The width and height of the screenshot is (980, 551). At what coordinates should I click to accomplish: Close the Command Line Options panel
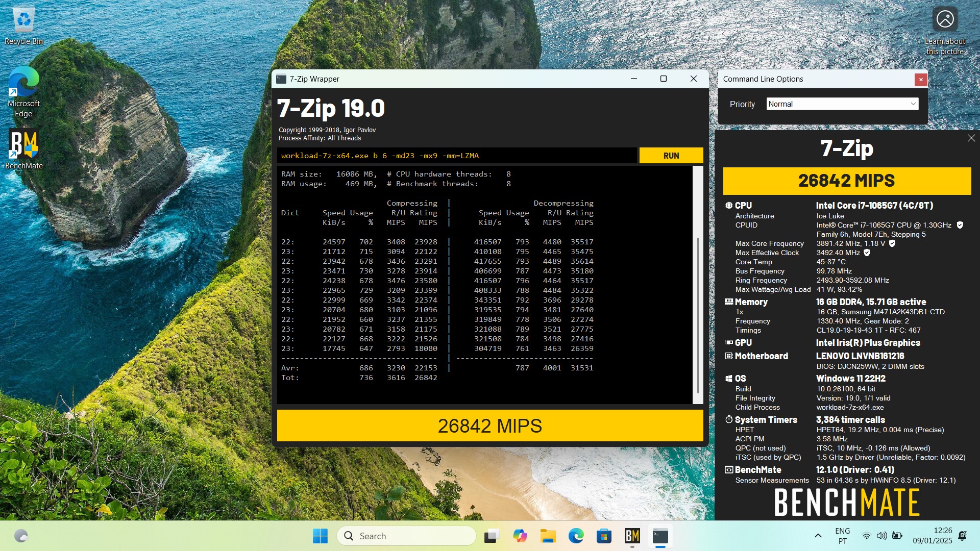(x=921, y=79)
